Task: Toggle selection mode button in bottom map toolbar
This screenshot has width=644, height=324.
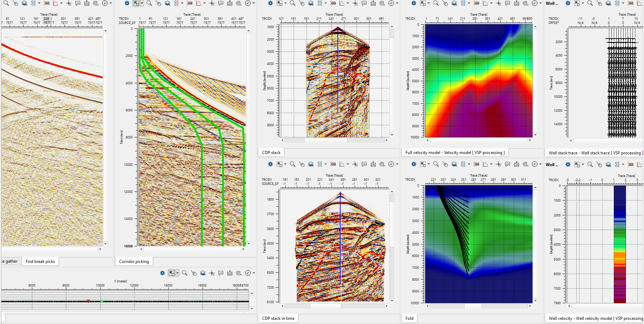Action: pos(172,273)
